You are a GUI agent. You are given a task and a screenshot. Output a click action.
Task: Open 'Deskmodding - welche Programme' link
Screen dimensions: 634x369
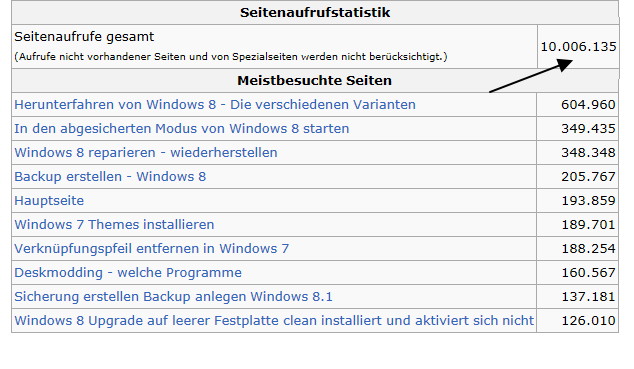128,273
